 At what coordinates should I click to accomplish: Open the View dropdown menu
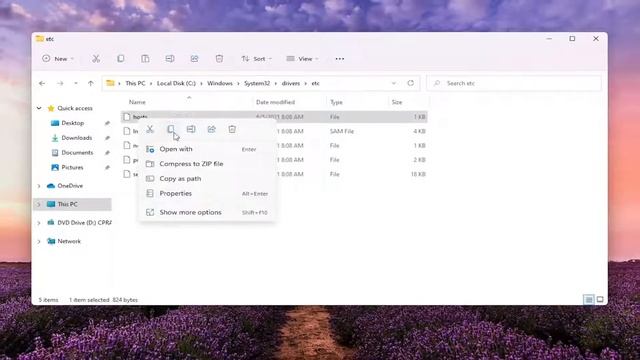point(302,59)
